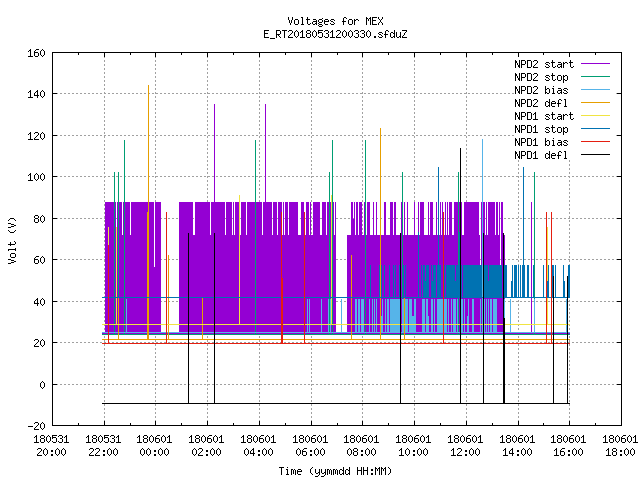This screenshot has height=480, width=640.
Task: Click the 0 tick on the voltage axis
Action: point(42,385)
